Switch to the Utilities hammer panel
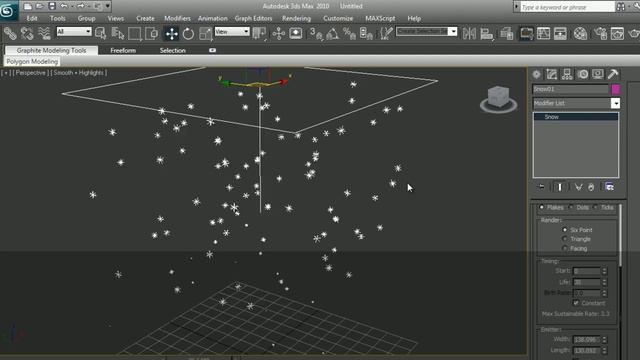Screen dimensions: 640x360 pyautogui.click(x=613, y=74)
